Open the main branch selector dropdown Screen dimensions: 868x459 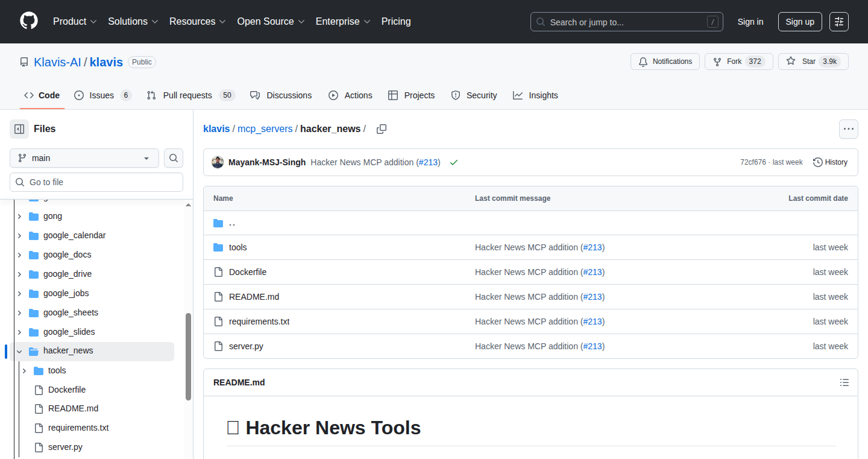pos(84,158)
